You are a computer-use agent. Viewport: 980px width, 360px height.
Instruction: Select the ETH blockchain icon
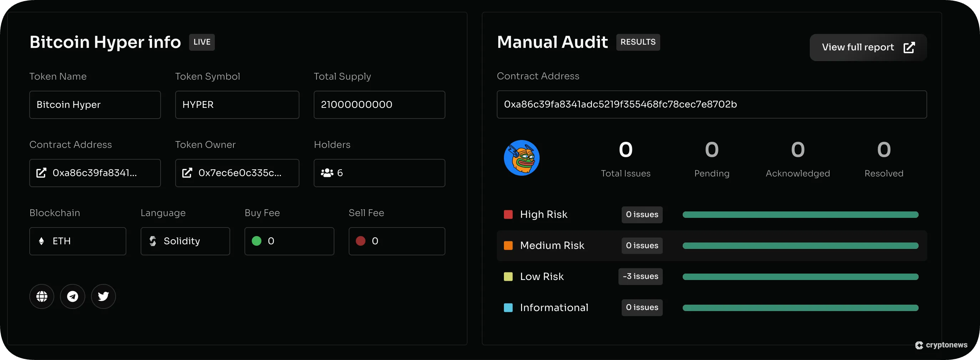42,241
